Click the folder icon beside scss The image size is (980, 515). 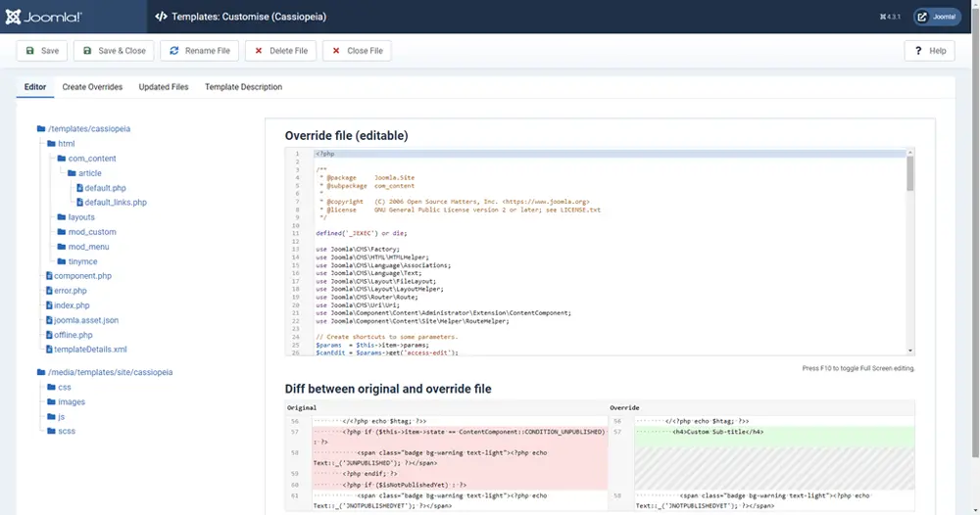(x=51, y=432)
